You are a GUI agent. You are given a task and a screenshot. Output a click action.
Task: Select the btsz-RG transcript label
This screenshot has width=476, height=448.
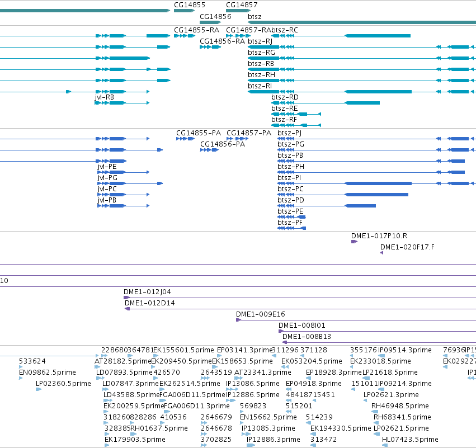pos(261,53)
